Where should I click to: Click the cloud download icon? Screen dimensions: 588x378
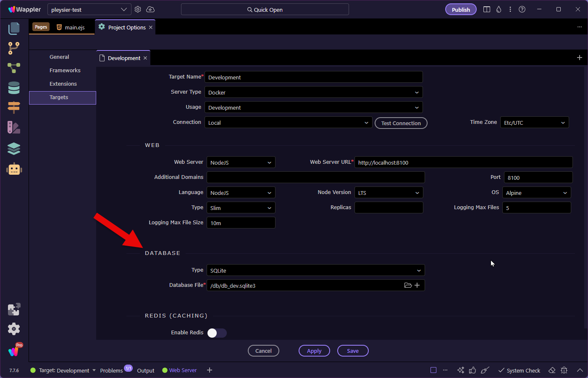150,9
